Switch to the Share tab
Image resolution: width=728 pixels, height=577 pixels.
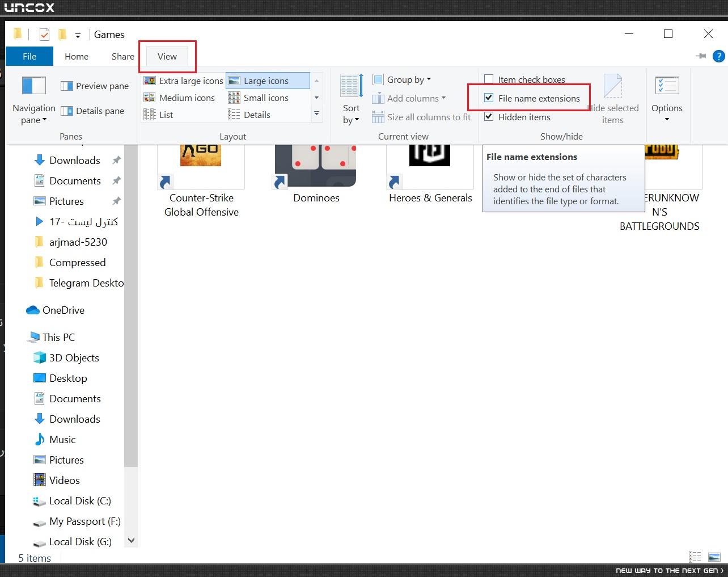[x=123, y=56]
